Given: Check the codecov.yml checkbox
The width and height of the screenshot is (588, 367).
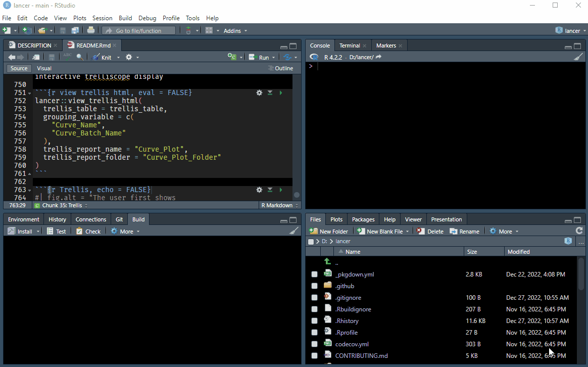Looking at the screenshot, I should coord(314,344).
